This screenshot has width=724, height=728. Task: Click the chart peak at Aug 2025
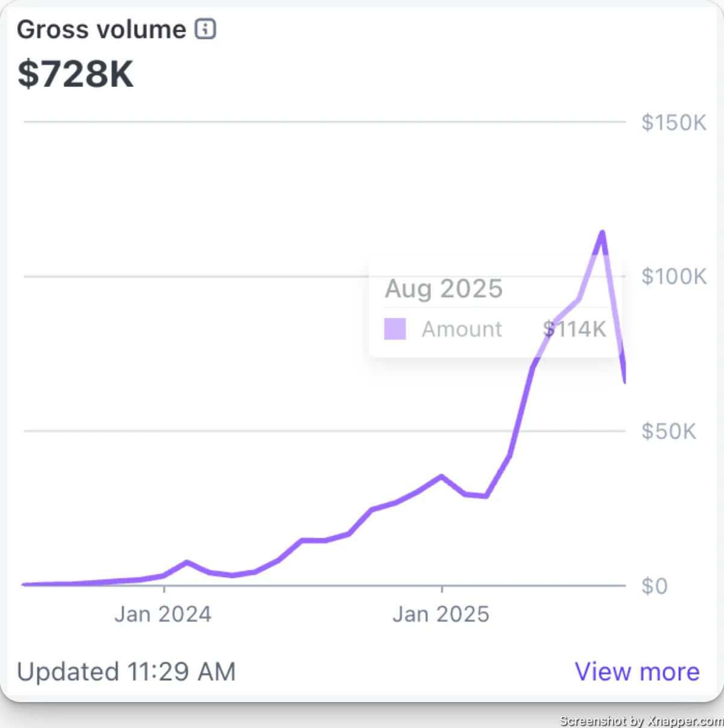pos(602,232)
